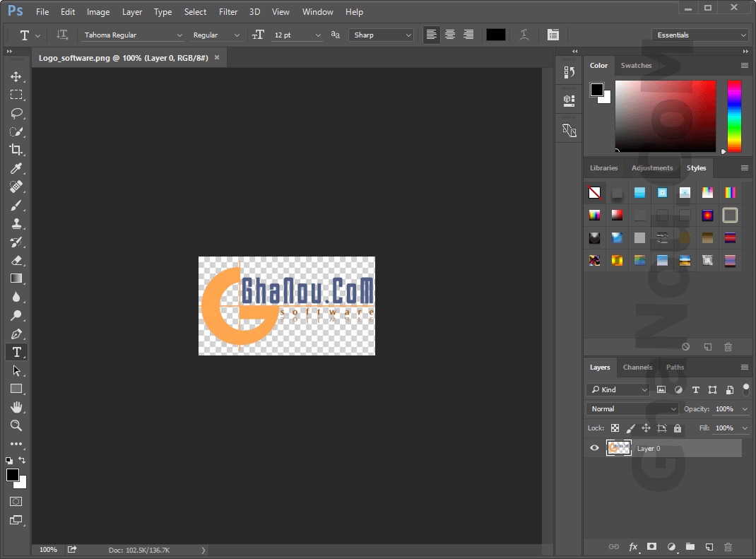Select the Eraser tool
This screenshot has width=756, height=559.
point(16,261)
